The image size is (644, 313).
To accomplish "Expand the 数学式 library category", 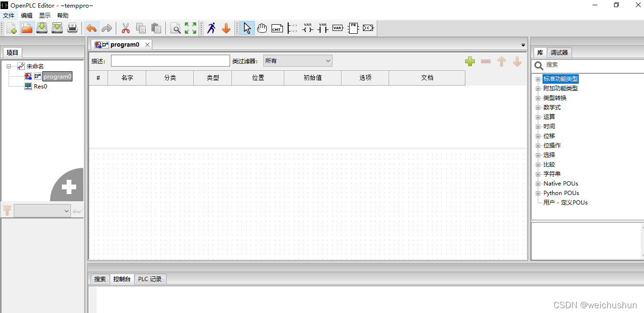I will click(x=538, y=107).
